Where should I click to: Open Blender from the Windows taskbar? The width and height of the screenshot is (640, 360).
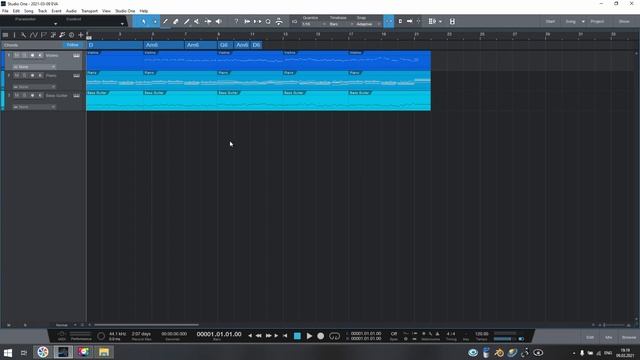click(499, 352)
